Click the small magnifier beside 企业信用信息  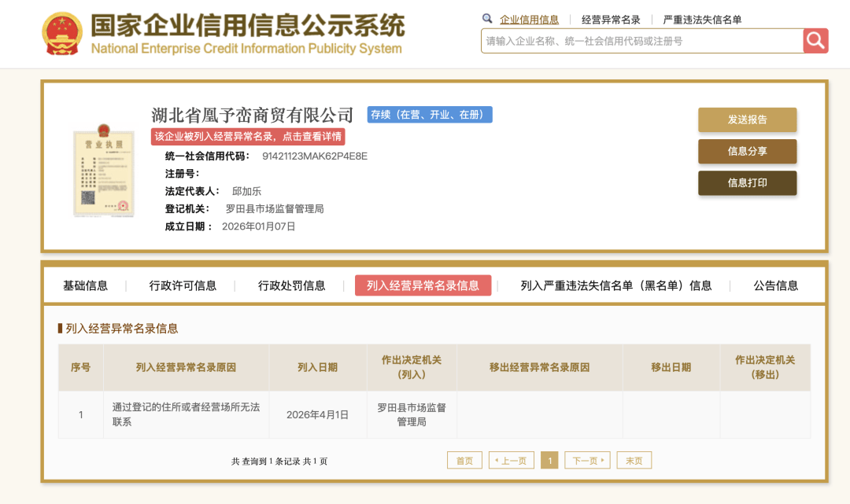487,19
